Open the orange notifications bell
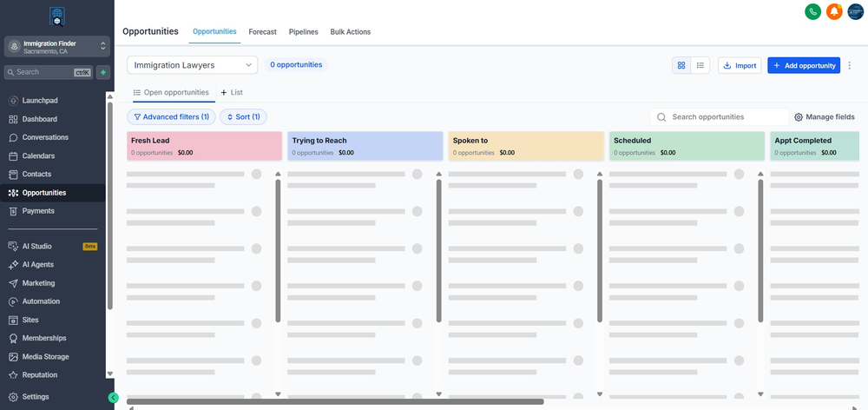This screenshot has width=868, height=410. [x=834, y=11]
